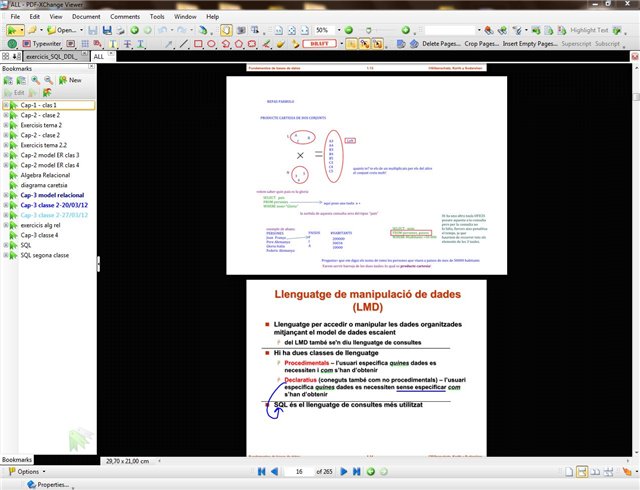Toggle facing pages layout

pos(596,472)
